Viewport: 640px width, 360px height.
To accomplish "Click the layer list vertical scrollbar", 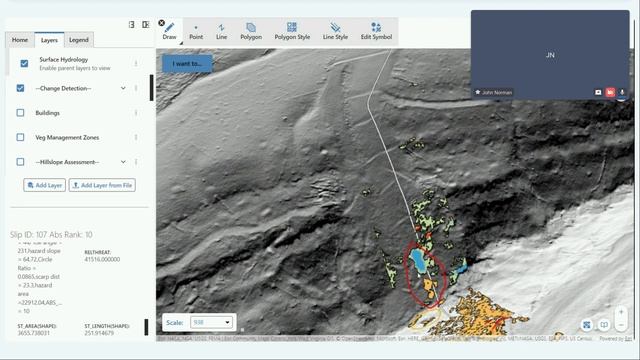I will [x=151, y=87].
